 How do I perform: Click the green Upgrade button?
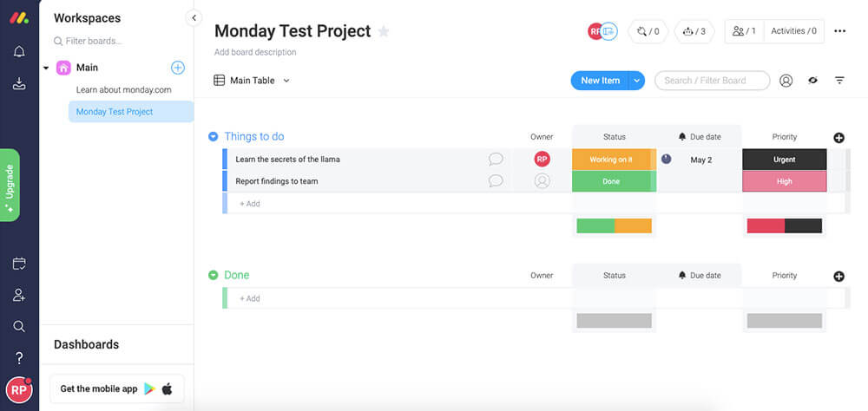pyautogui.click(x=10, y=186)
